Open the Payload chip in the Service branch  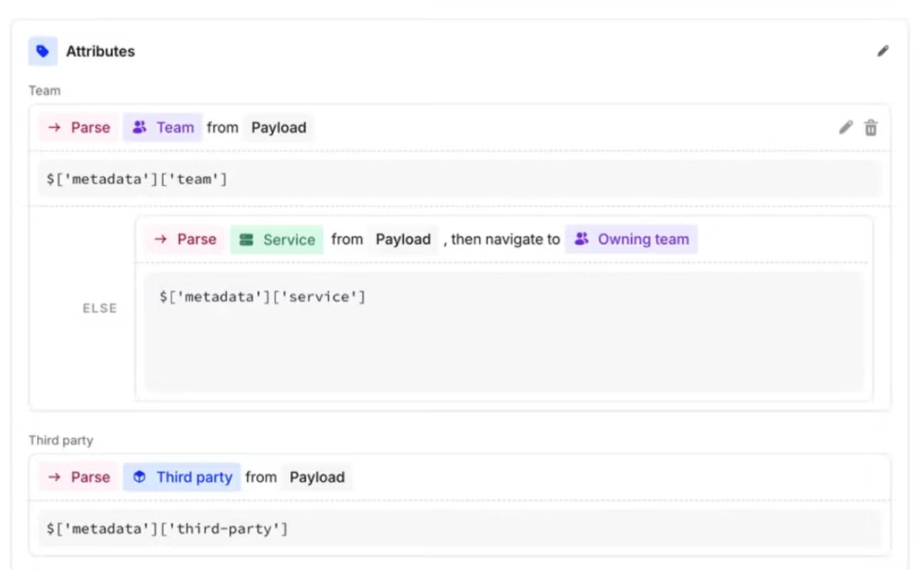(402, 239)
